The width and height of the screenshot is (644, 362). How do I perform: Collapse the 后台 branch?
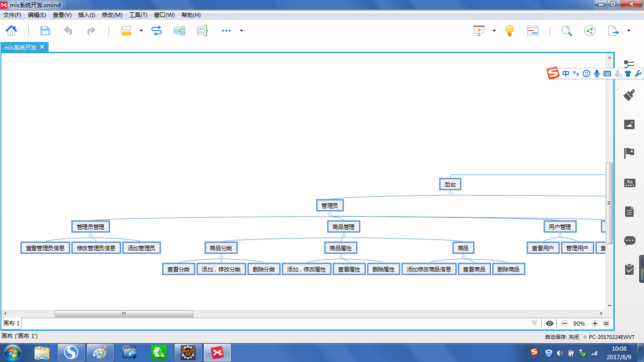pyautogui.click(x=450, y=192)
